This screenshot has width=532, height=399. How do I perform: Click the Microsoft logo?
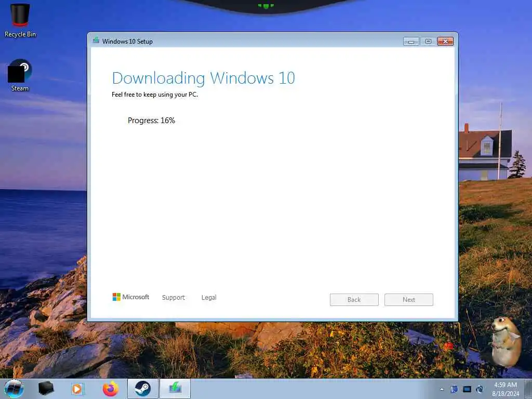tap(130, 297)
